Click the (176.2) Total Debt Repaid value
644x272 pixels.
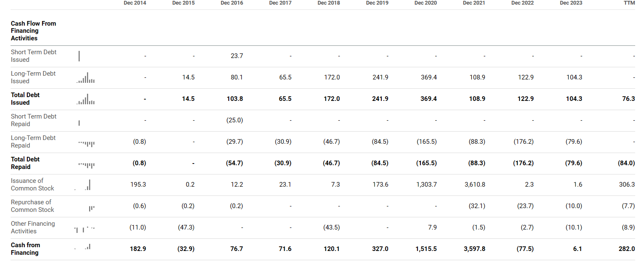point(523,163)
